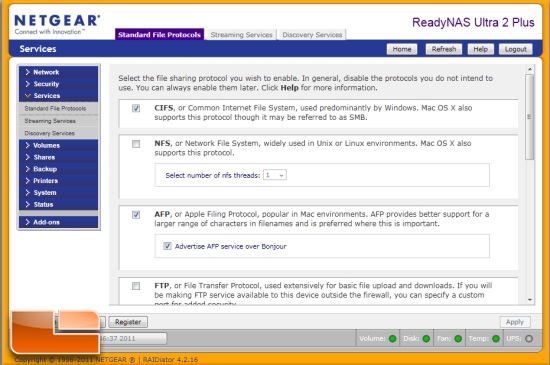The image size is (550, 365).
Task: Click scrollbar up arrow in protocols list
Action: 530,69
